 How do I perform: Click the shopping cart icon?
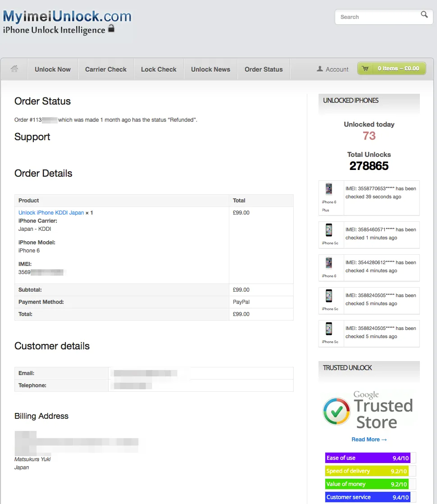click(x=365, y=69)
